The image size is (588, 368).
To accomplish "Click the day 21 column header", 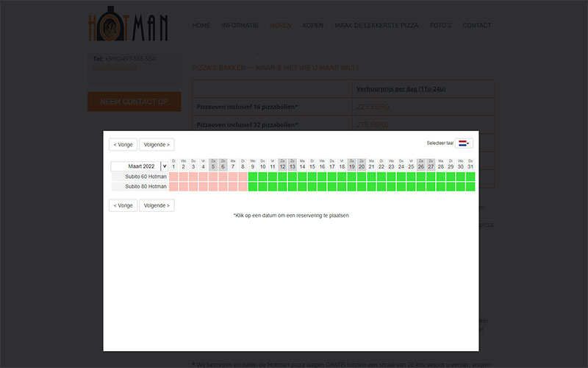I will [x=371, y=164].
